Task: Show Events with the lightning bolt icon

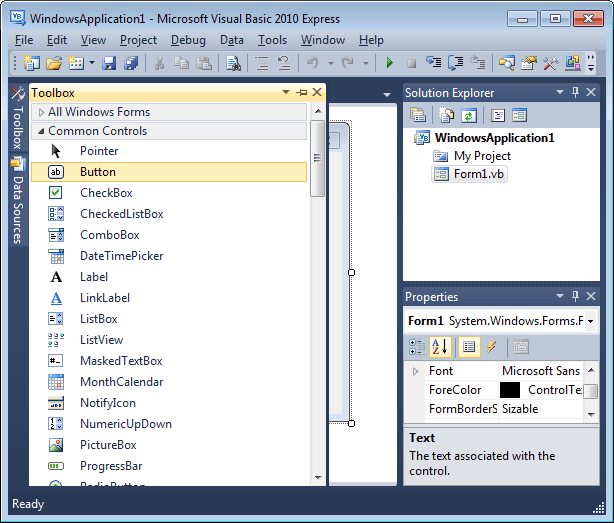Action: 491,347
